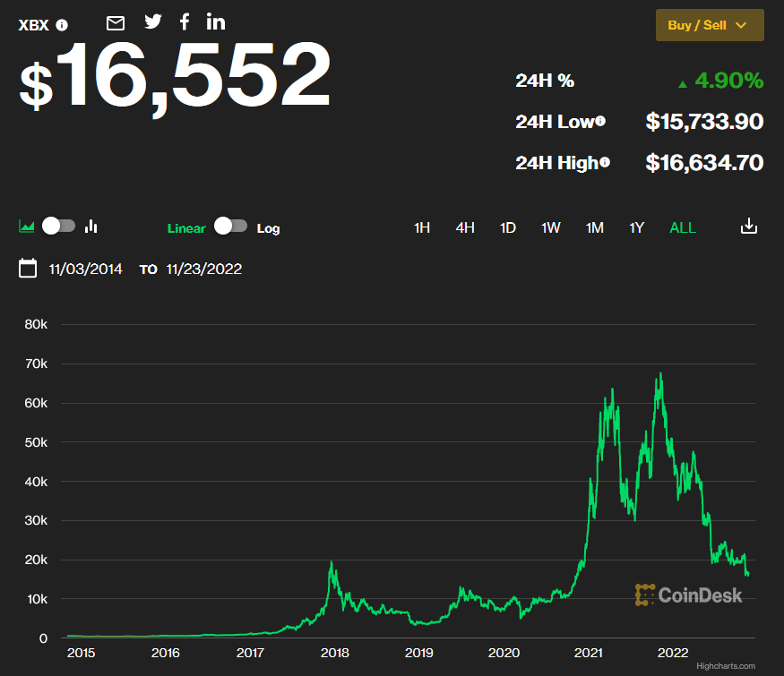The height and width of the screenshot is (676, 784).
Task: Click the 60k y-axis label
Action: click(36, 403)
